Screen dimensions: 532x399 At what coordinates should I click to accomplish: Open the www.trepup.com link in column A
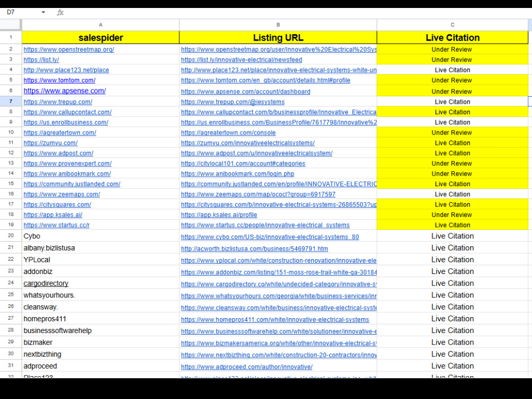[57, 102]
